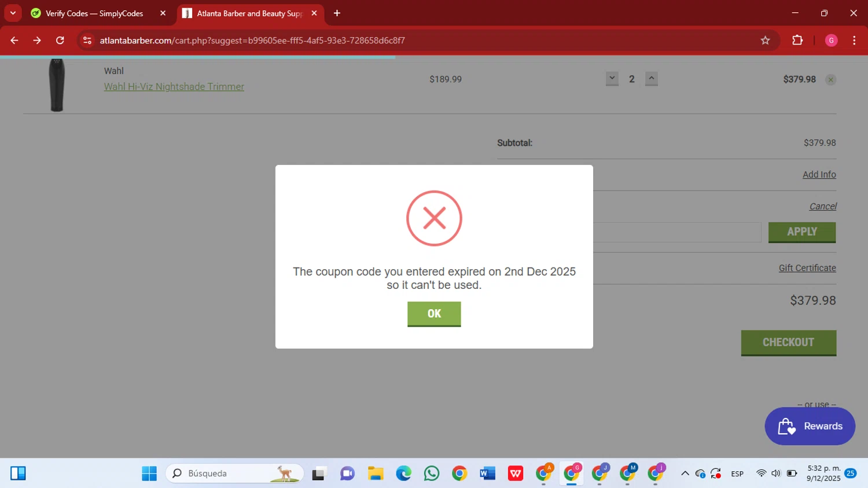The width and height of the screenshot is (868, 488).
Task: Open the Chrome profile avatar G
Action: point(831,41)
